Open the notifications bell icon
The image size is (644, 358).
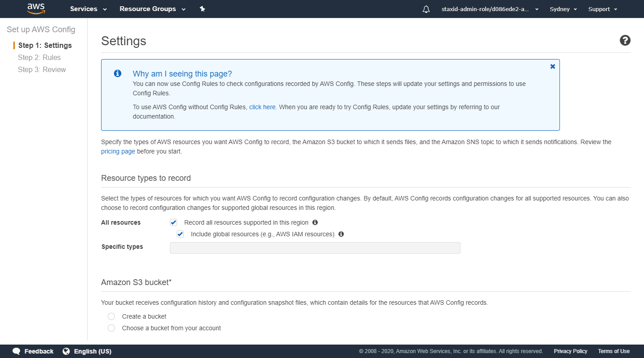[426, 9]
